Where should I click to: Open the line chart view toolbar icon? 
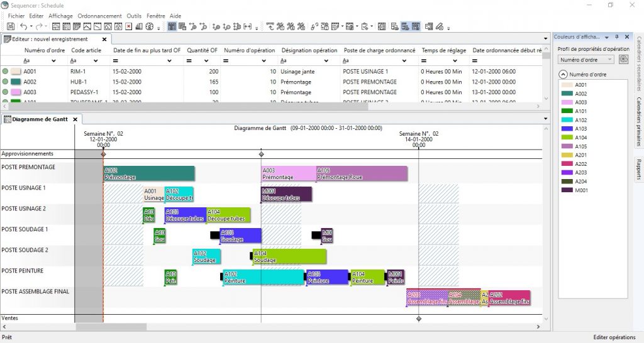pos(87,26)
